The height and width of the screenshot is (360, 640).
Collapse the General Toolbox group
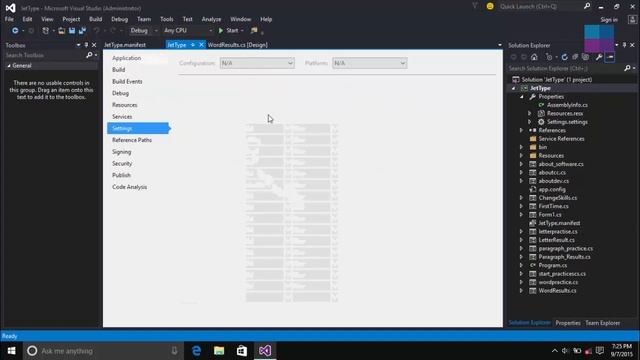9,66
